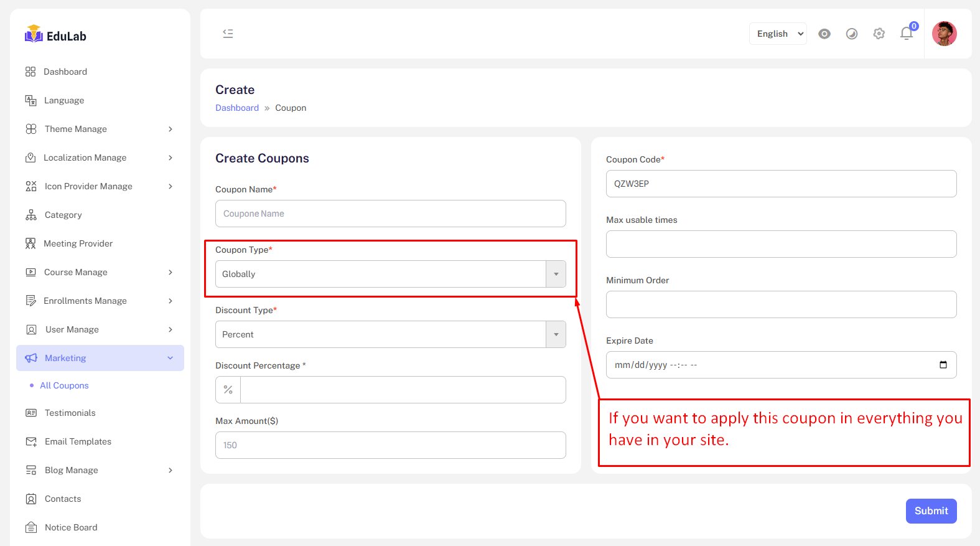Open the Discount Type dropdown
The image size is (980, 546).
[x=390, y=334]
